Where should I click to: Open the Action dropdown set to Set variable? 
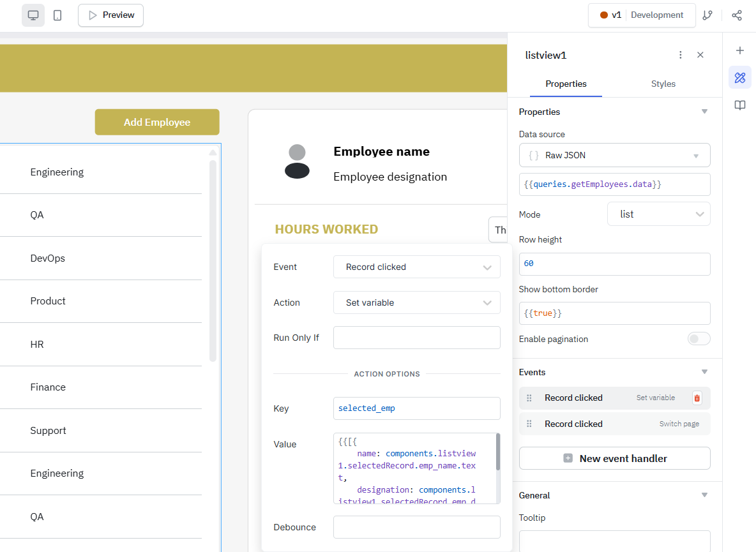[x=416, y=302]
